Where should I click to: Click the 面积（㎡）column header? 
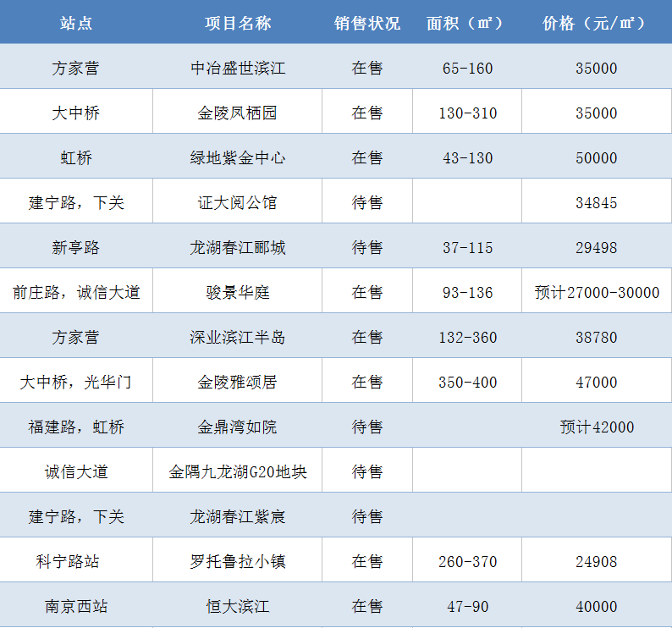(x=466, y=23)
